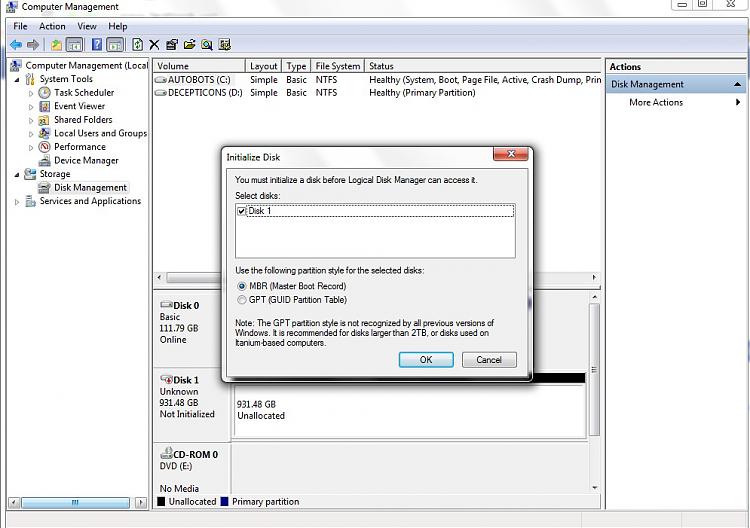This screenshot has width=750, height=528.
Task: Expand the Event Viewer node
Action: 31,107
